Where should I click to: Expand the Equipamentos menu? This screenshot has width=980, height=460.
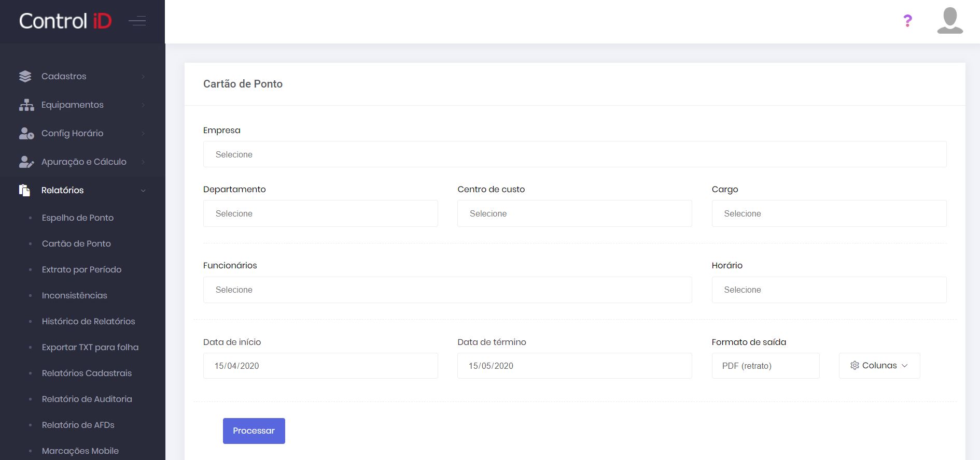point(82,105)
